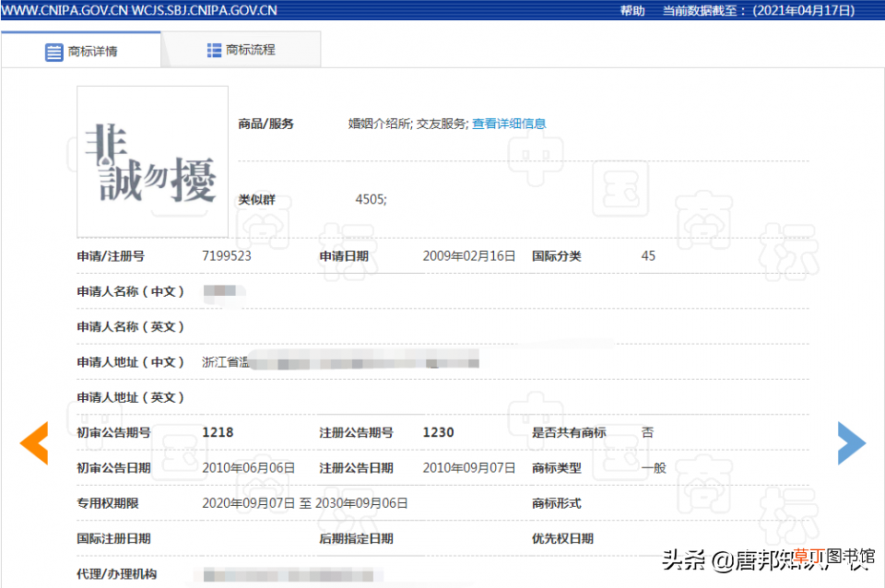
Task: Select the goods text 婚姻介绍所; 交友服务;
Action: (x=408, y=123)
